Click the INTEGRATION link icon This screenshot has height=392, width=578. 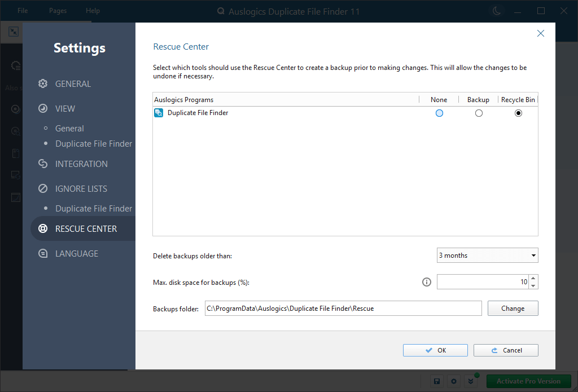43,164
